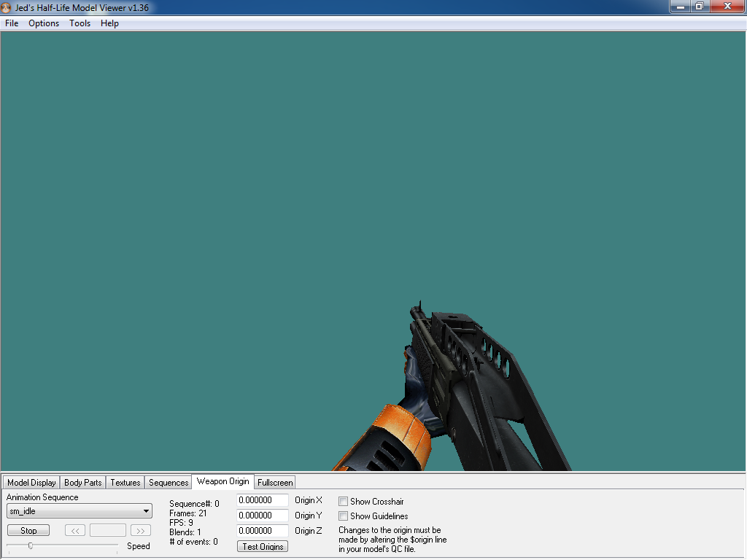The image size is (747, 560).
Task: Switch to the Sequences tab
Action: pyautogui.click(x=169, y=483)
